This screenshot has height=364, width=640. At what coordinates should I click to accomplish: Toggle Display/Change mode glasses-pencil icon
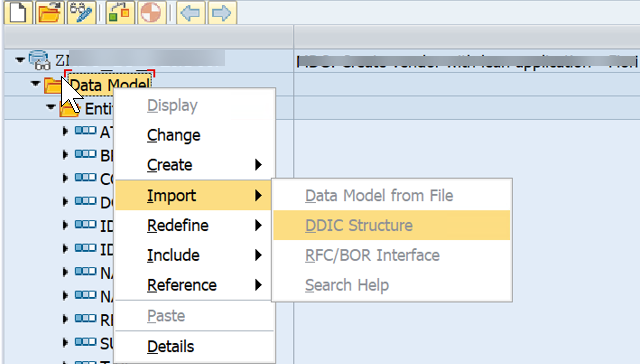(x=81, y=13)
